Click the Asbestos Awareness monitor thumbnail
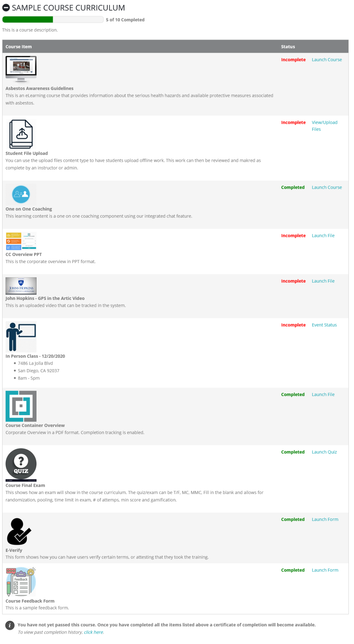Screen dimensions: 354x644 point(21,69)
